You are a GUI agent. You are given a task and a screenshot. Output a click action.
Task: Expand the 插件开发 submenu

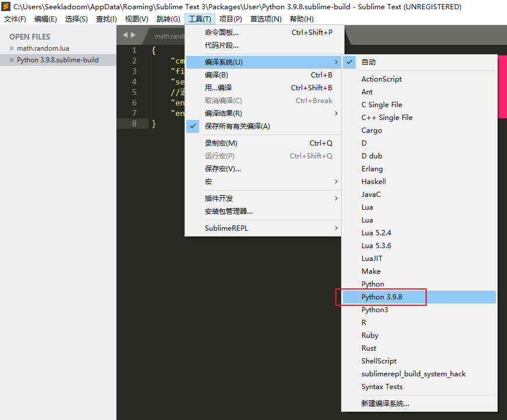click(264, 199)
